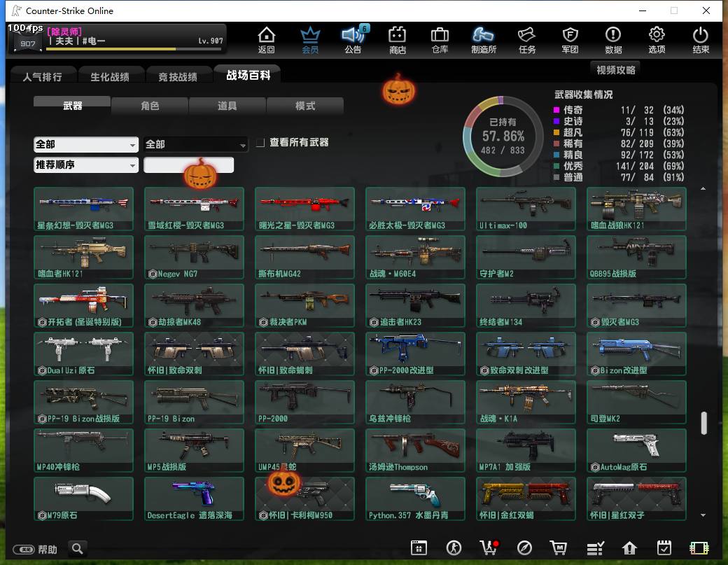728x565 pixels.
Task: Open the shopping cart icon with red dot
Action: [x=489, y=547]
